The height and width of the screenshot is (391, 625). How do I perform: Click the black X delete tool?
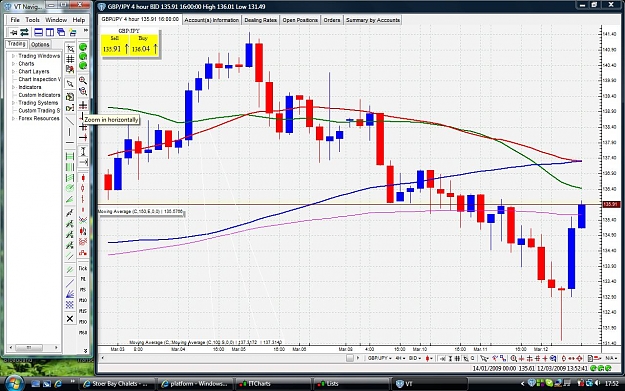[x=70, y=318]
